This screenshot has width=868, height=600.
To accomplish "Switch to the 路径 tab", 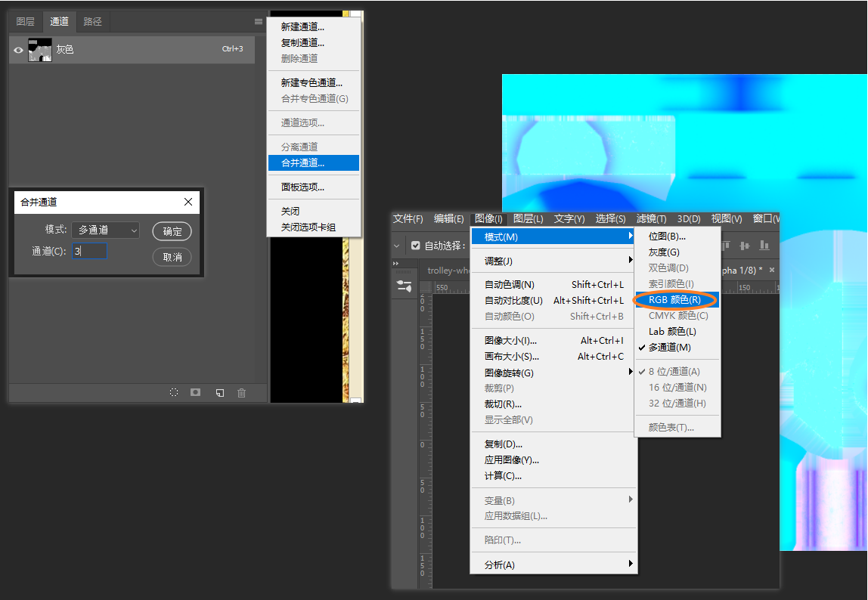I will point(93,21).
